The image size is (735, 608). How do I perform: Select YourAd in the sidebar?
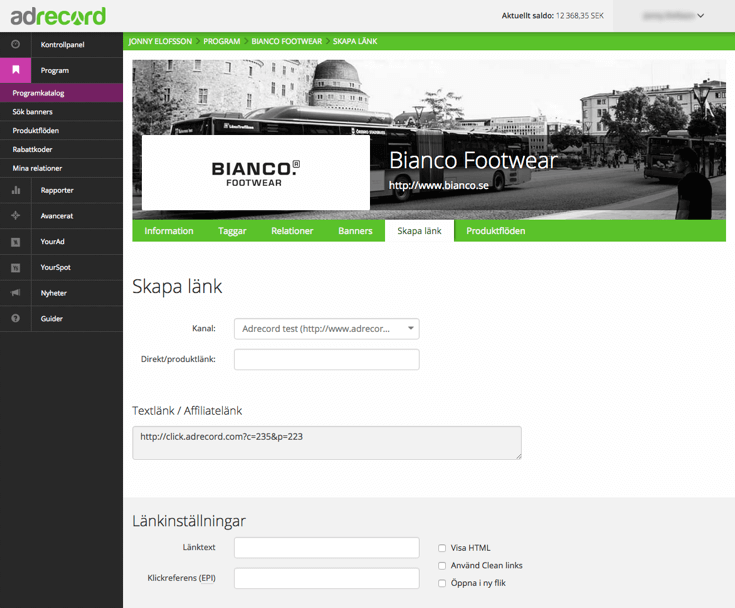(52, 241)
